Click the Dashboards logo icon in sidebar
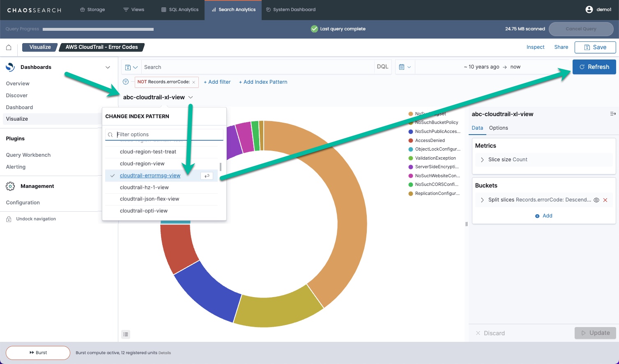The width and height of the screenshot is (619, 364). point(10,67)
